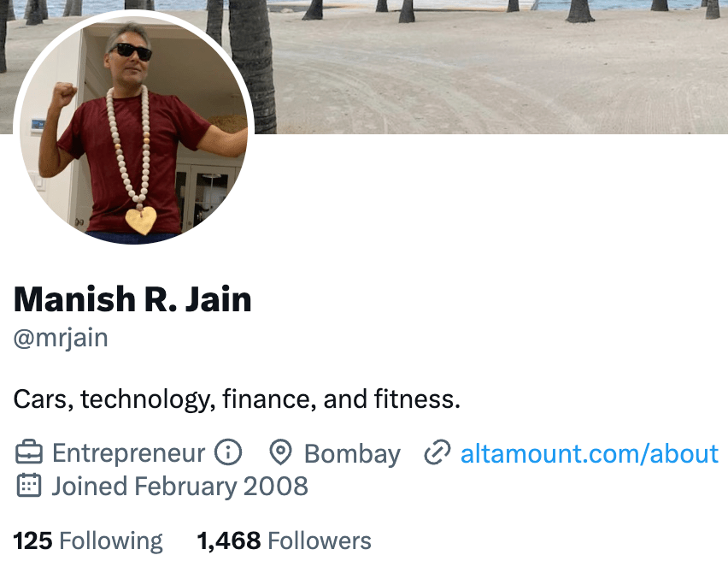Viewport: 728px width, 561px height.
Task: Click the location pin icon by Bombay
Action: [x=280, y=452]
